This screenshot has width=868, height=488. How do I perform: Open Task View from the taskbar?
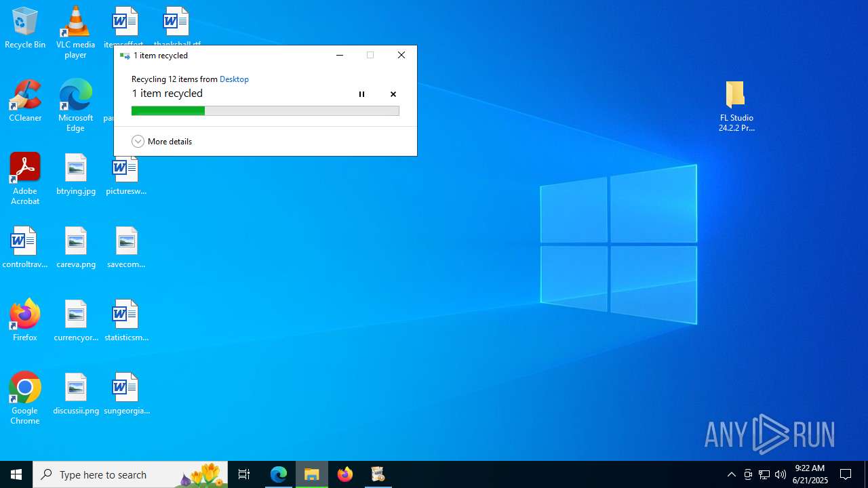244,474
